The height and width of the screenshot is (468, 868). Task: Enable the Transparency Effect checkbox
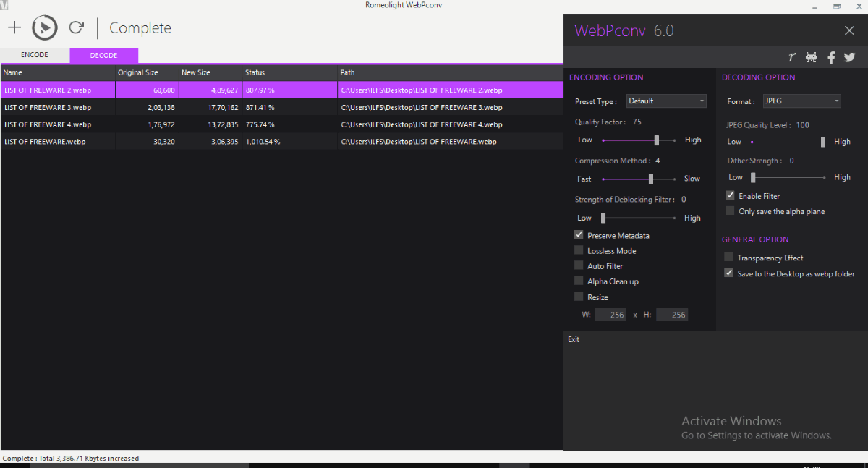pyautogui.click(x=728, y=258)
